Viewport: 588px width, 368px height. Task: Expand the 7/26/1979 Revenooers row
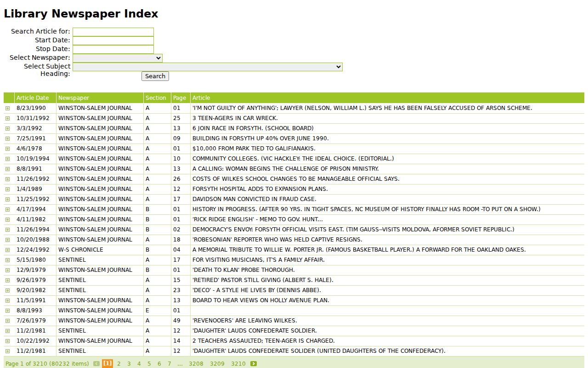pos(7,321)
